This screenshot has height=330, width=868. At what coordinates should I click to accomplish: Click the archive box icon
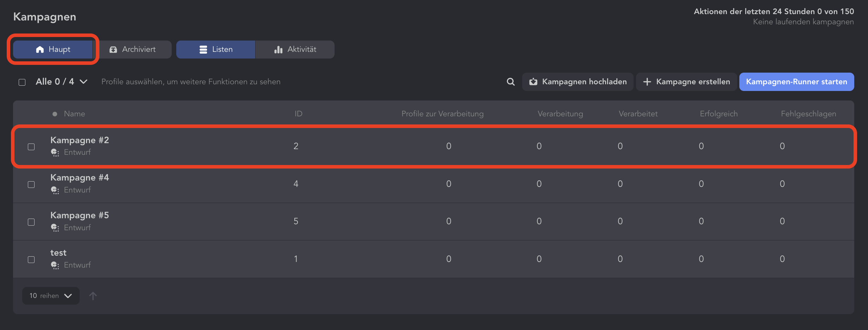(113, 49)
